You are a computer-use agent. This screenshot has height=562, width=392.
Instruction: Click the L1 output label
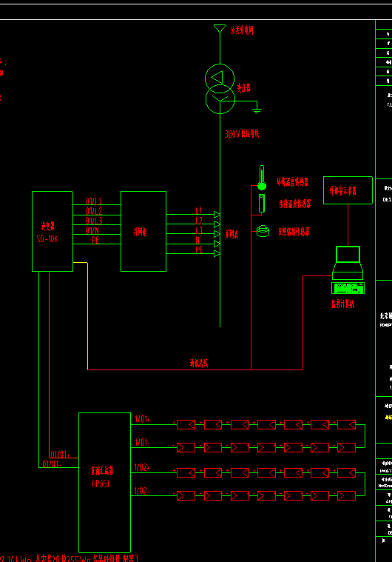pos(199,210)
